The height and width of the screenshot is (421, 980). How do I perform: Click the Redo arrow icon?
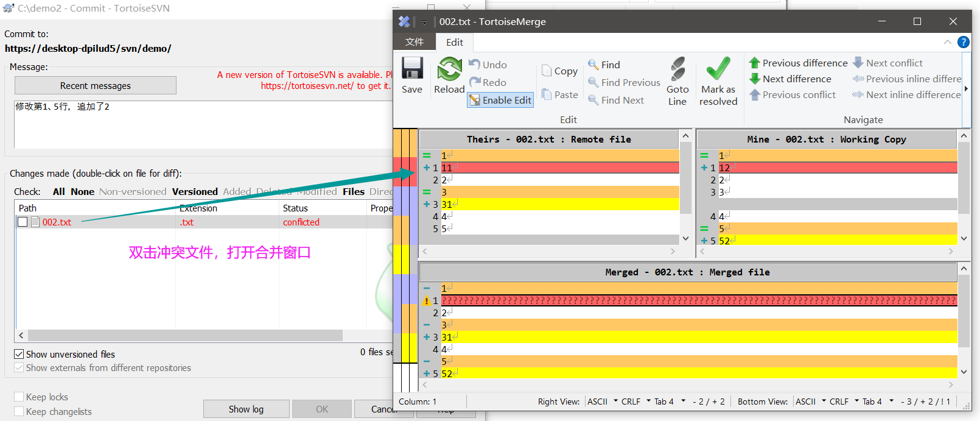(x=475, y=82)
